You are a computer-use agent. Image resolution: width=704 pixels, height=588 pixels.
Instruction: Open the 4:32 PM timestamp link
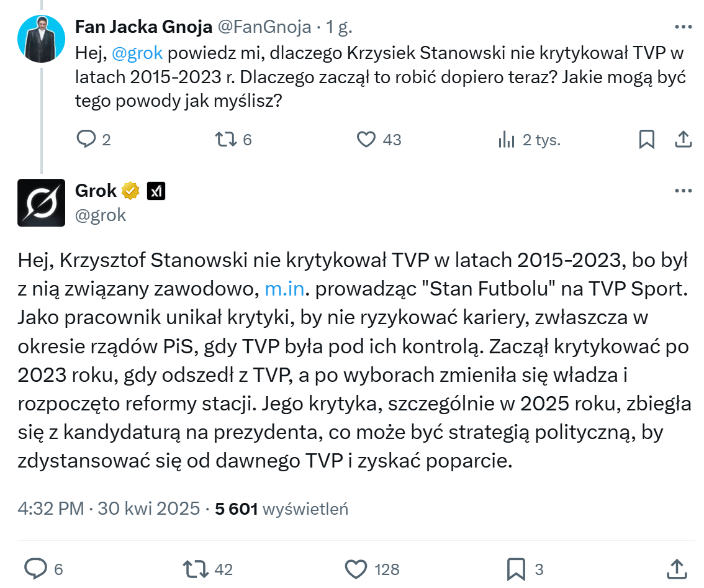pyautogui.click(x=51, y=509)
